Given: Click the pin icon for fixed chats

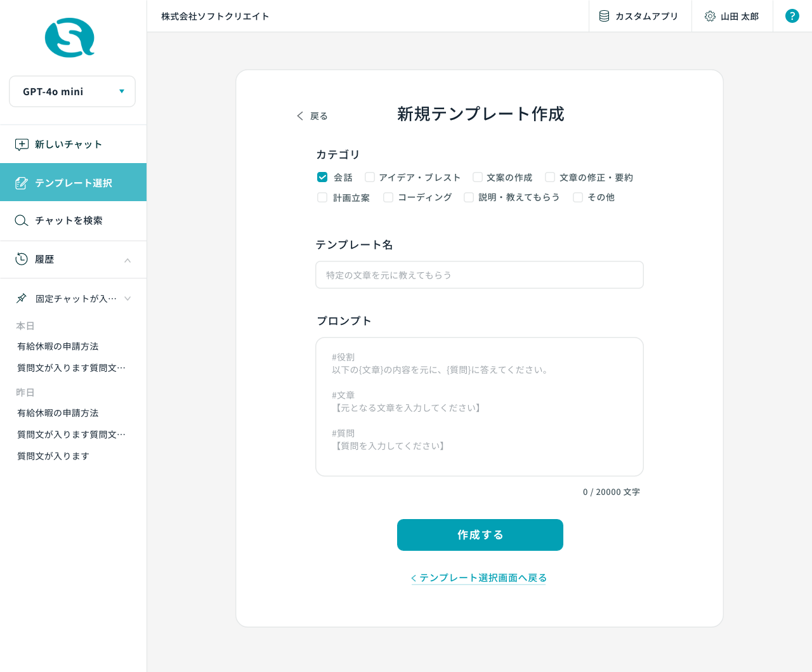Looking at the screenshot, I should [x=22, y=298].
